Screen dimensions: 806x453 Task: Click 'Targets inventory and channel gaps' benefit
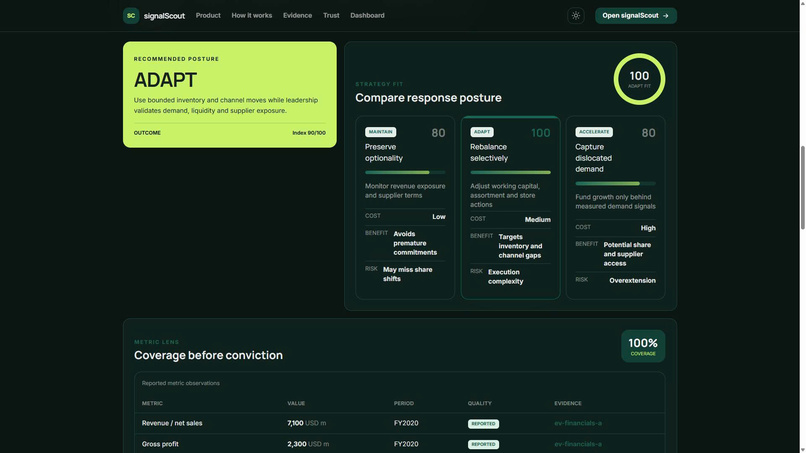(x=520, y=246)
